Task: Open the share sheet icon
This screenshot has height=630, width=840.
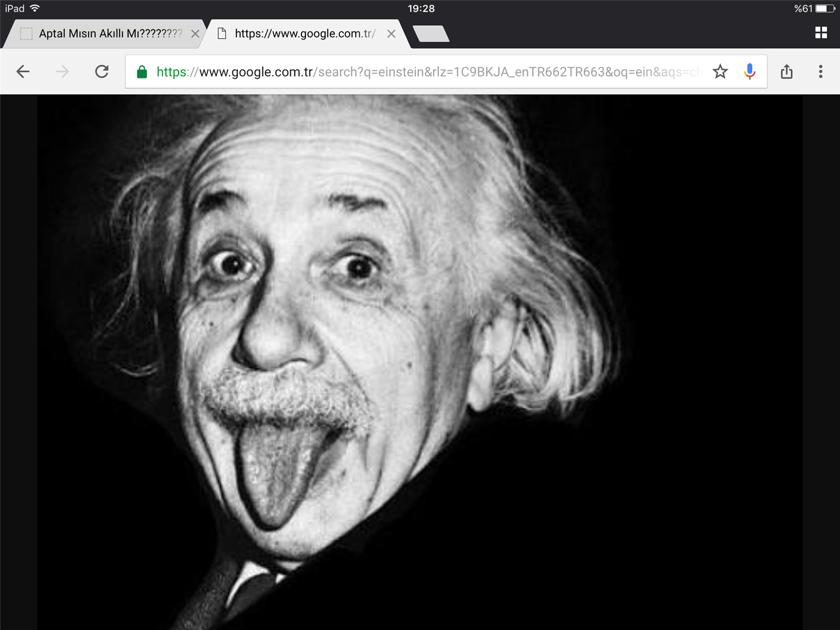Action: (786, 71)
